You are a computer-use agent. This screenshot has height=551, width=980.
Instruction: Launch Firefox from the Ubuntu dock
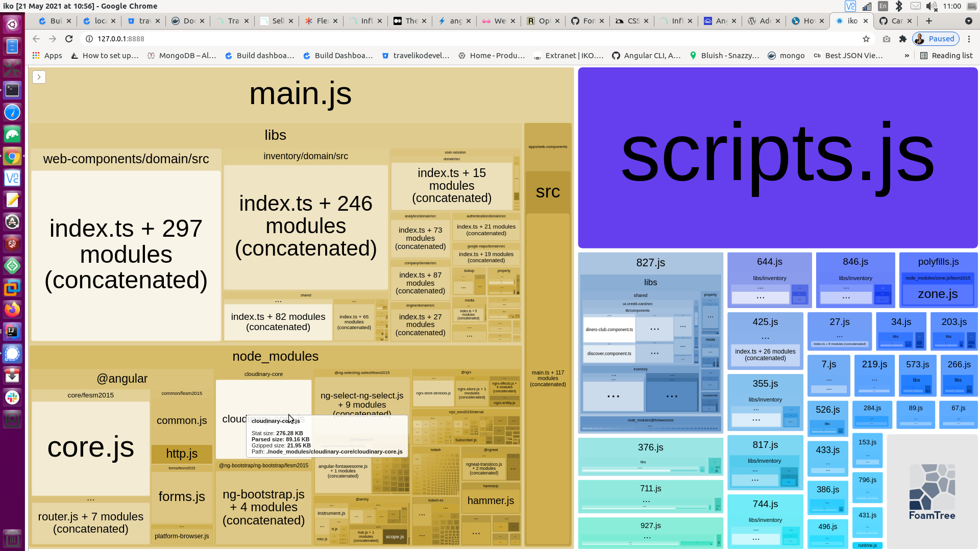click(12, 310)
